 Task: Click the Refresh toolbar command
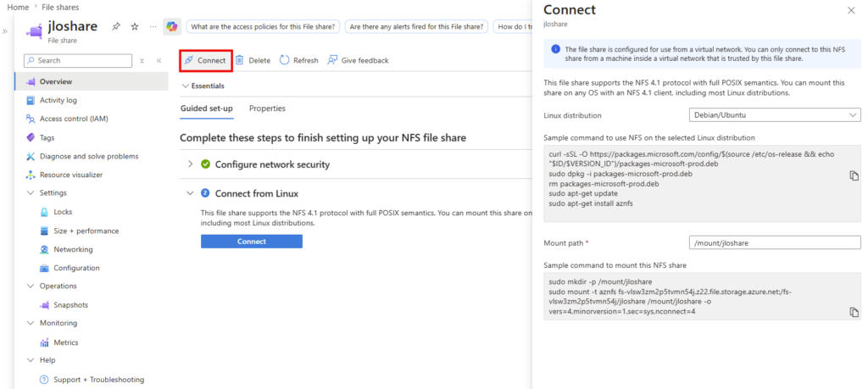click(299, 60)
